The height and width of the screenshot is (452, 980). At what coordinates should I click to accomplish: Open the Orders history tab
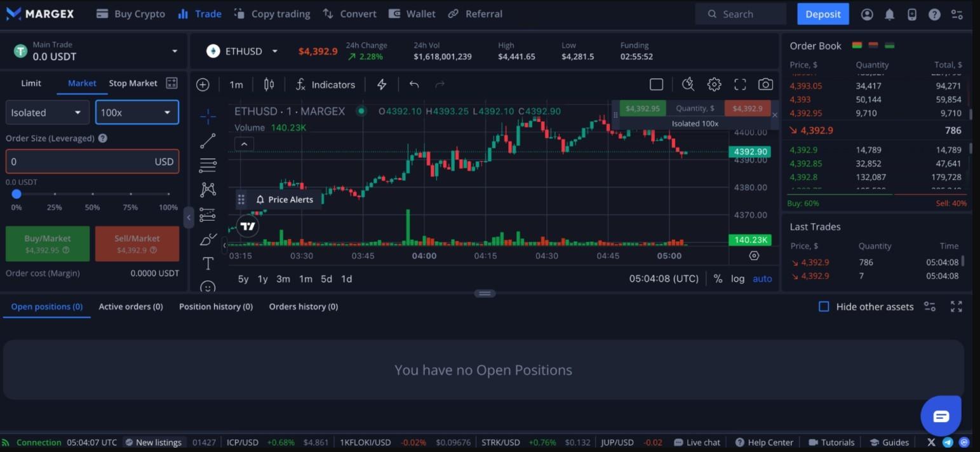click(x=303, y=306)
